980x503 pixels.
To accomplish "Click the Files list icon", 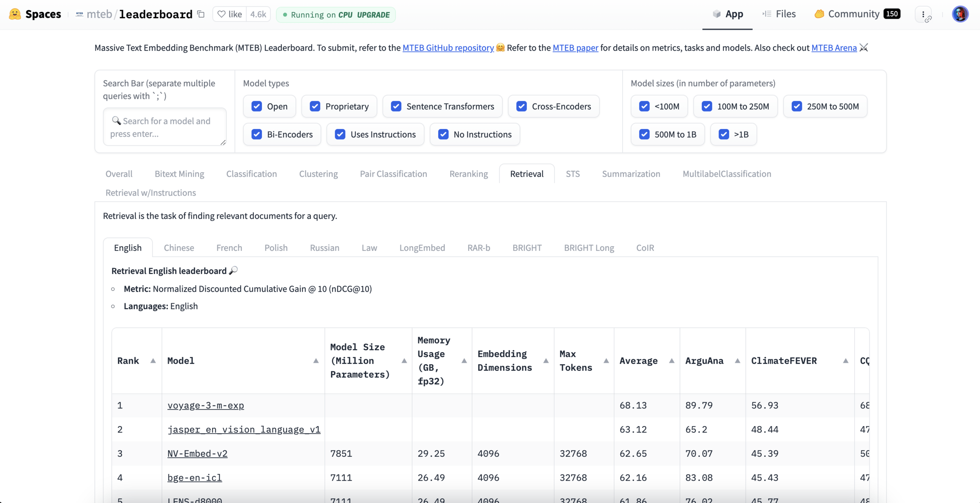I will (766, 14).
